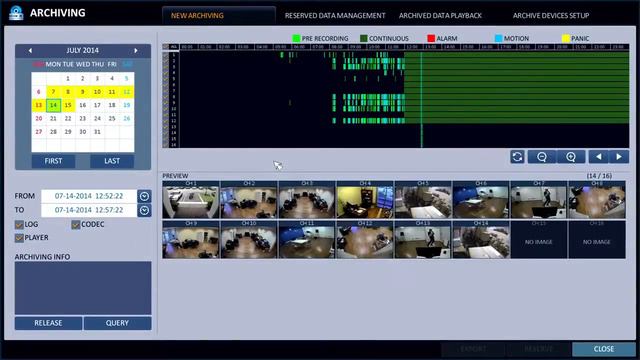Zoom out the recording timeline

(542, 157)
